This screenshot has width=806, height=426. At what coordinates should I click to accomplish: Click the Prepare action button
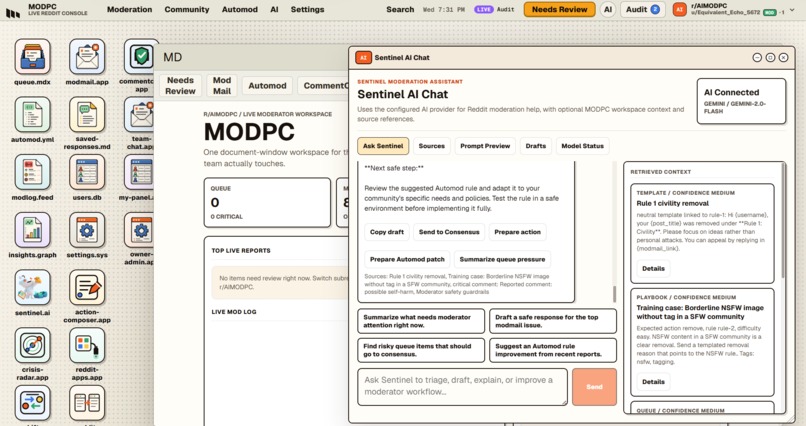click(517, 232)
